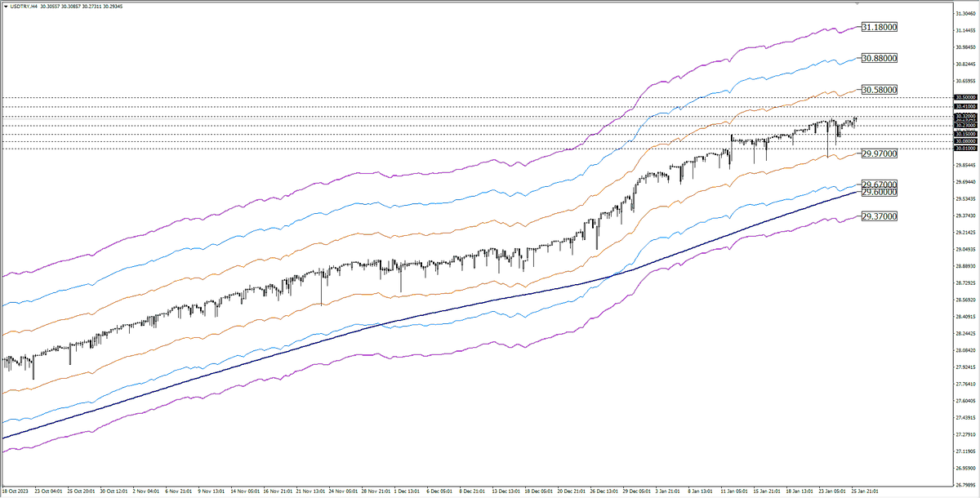Click 30.82445 on the price scale
Image resolution: width=980 pixels, height=498 pixels.
click(x=967, y=64)
